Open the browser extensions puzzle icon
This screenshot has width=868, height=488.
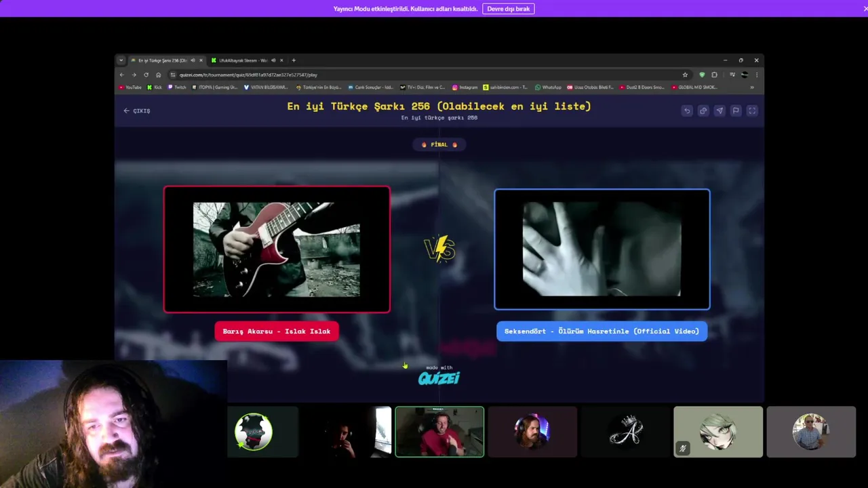[714, 75]
